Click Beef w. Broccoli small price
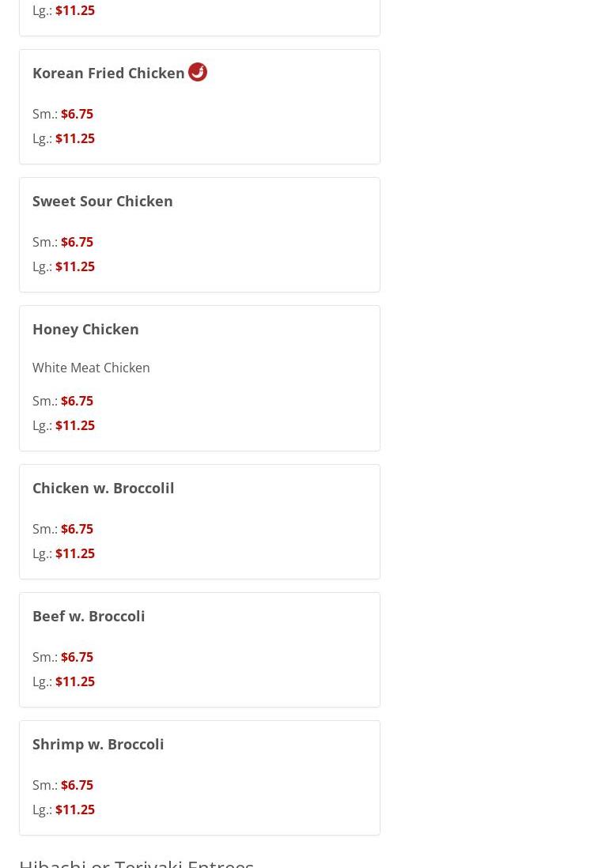 pyautogui.click(x=77, y=657)
